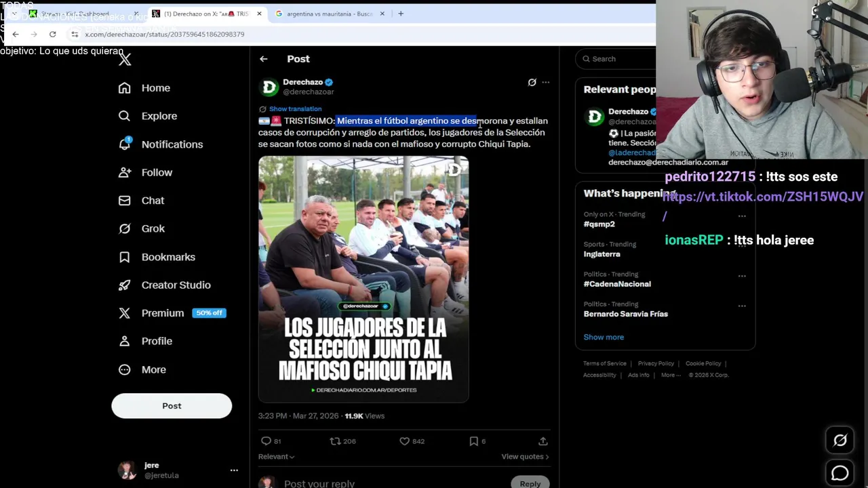868x488 pixels.
Task: Click Show translation link
Action: [295, 108]
